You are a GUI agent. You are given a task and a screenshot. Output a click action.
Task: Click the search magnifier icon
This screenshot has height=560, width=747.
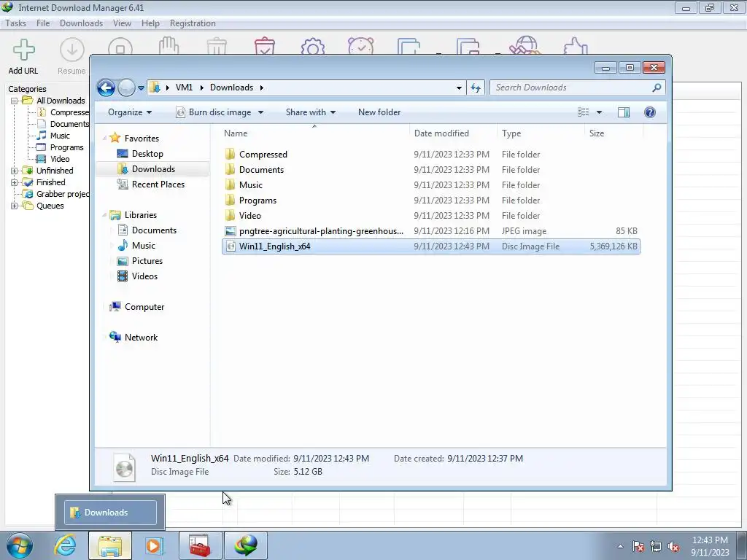click(x=657, y=87)
